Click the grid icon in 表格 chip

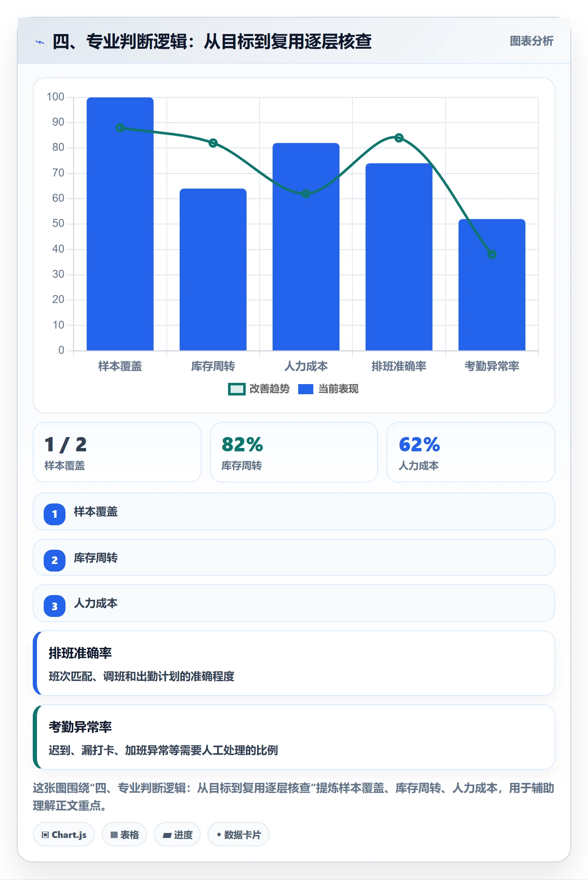point(114,835)
